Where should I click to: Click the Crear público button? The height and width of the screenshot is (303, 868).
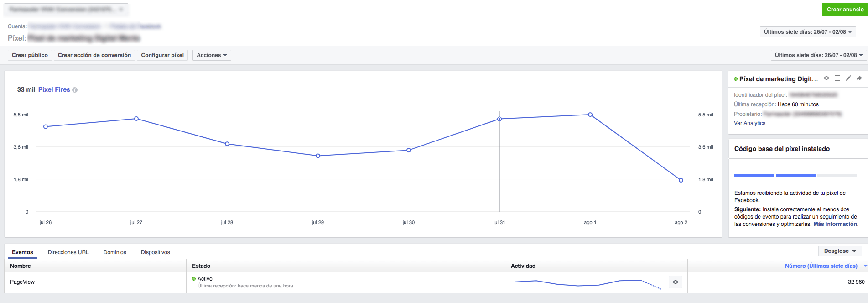(30, 55)
